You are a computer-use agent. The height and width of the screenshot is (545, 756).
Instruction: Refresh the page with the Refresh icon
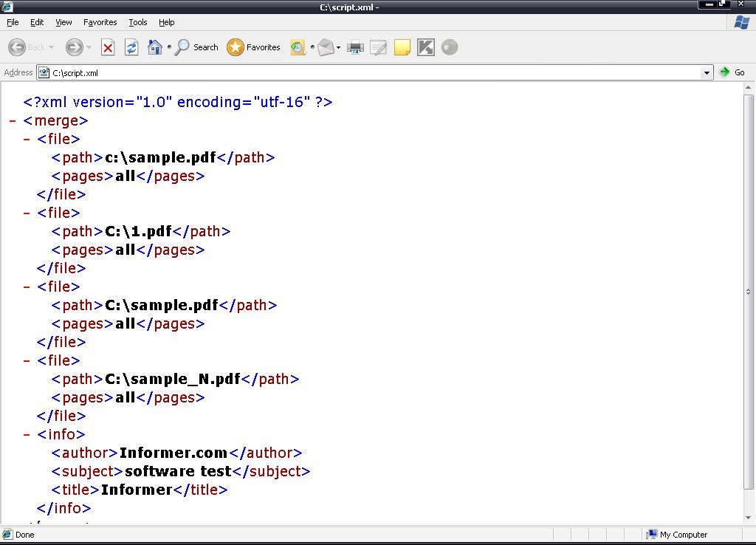[x=131, y=47]
